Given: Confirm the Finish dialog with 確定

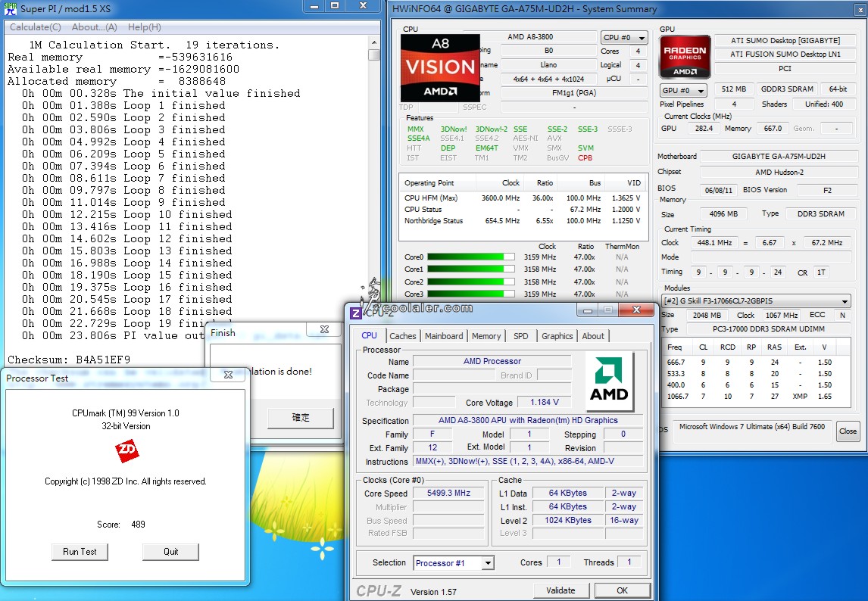Looking at the screenshot, I should (x=301, y=418).
